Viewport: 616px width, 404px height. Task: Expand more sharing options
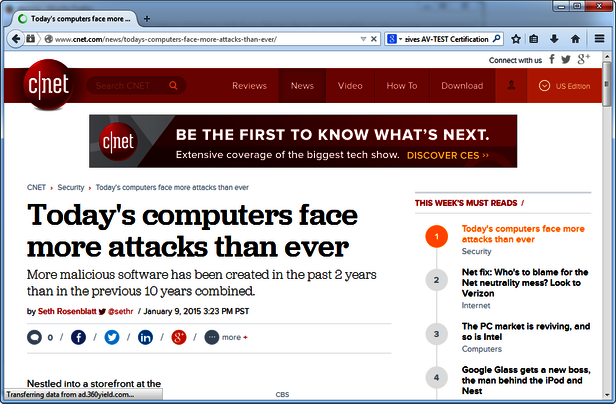coord(227,337)
